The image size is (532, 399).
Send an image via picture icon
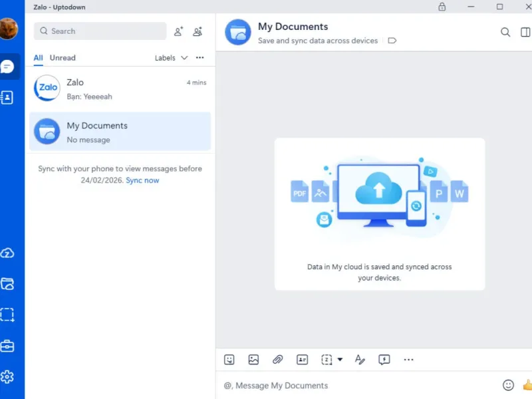(253, 360)
